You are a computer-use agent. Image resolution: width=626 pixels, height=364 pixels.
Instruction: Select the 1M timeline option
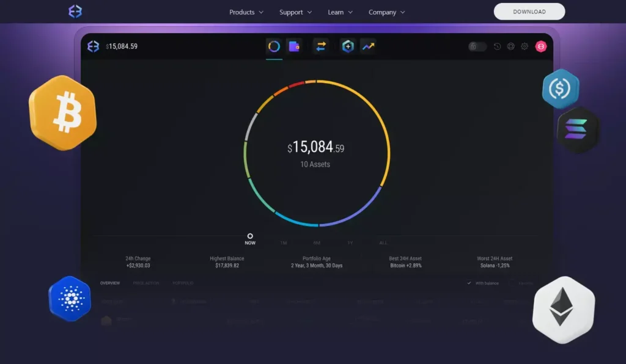coord(284,242)
